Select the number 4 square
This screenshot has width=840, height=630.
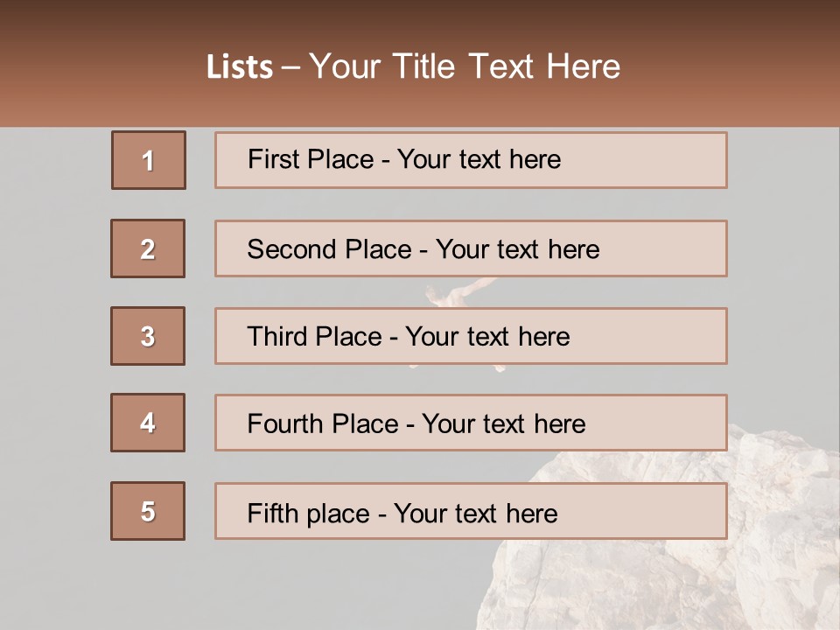tap(148, 423)
